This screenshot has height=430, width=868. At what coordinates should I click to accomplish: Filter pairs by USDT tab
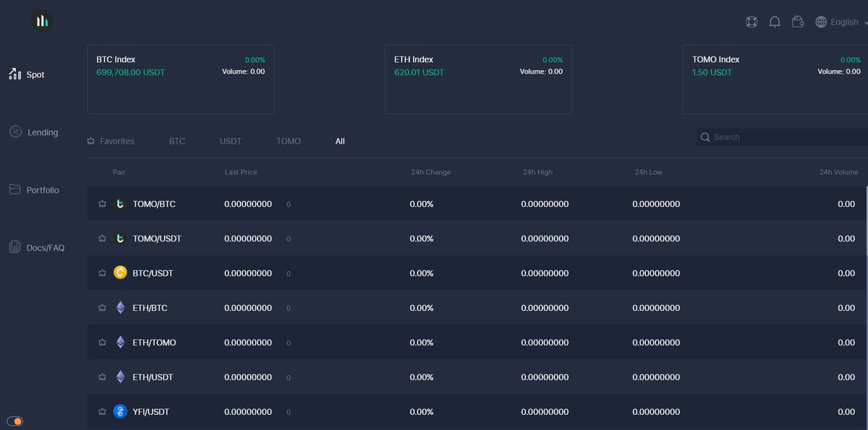231,141
